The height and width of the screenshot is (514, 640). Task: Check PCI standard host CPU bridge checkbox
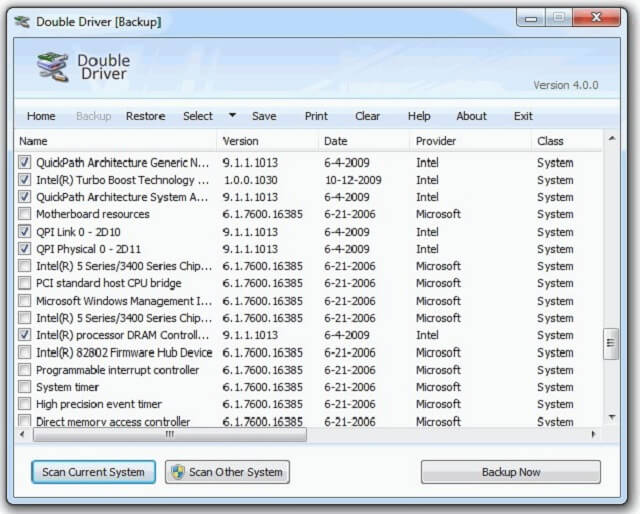click(24, 283)
